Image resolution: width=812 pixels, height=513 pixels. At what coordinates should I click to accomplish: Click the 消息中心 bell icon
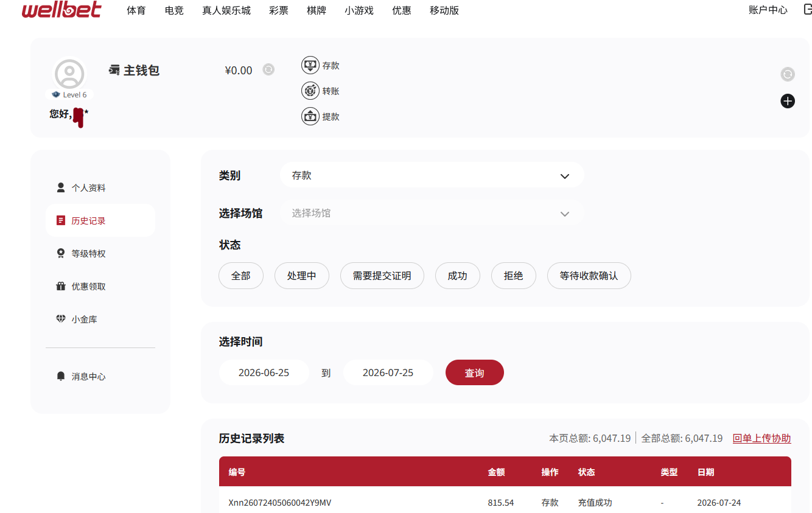(61, 376)
